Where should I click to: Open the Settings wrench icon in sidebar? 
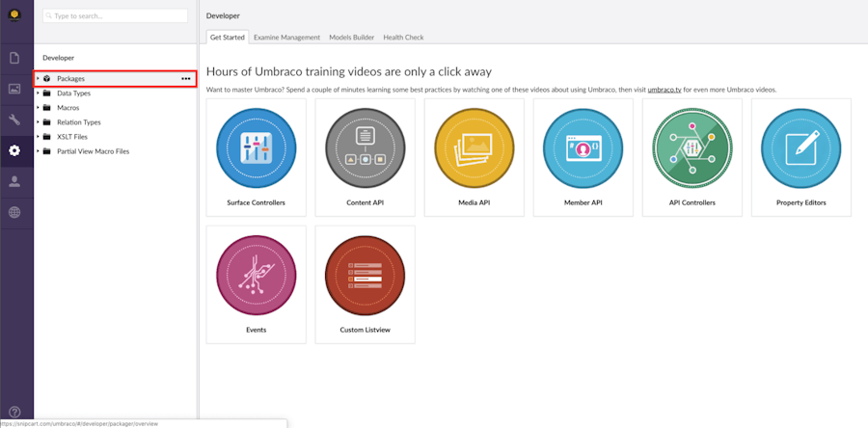click(x=14, y=120)
